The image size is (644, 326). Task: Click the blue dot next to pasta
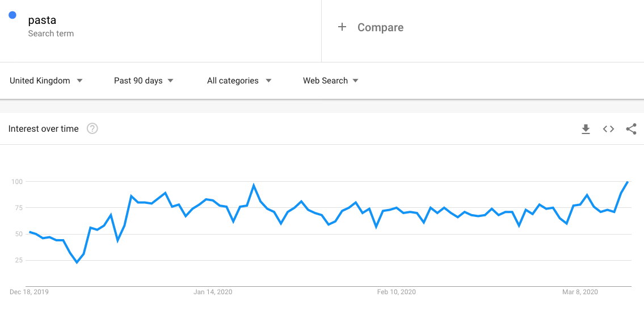[12, 15]
